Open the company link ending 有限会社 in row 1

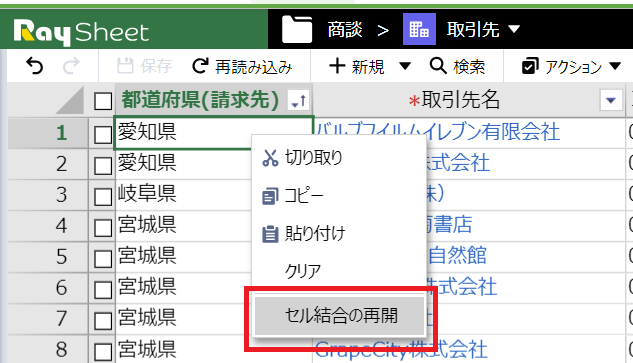(x=438, y=132)
